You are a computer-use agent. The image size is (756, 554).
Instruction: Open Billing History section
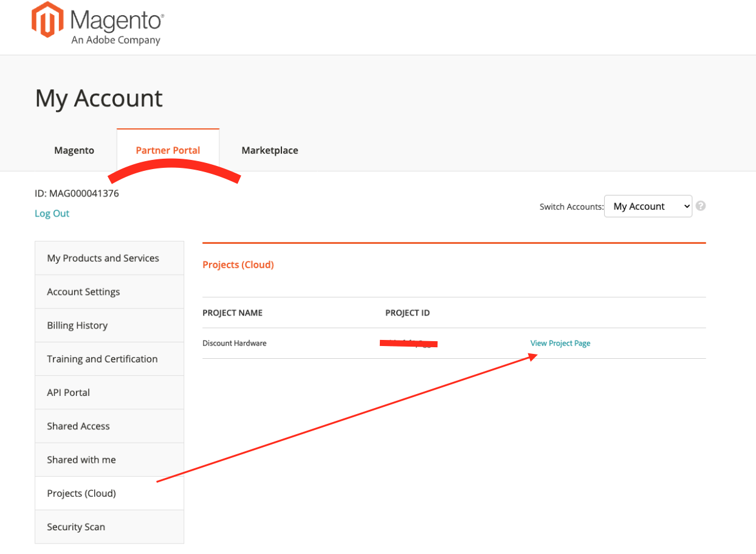[x=109, y=325]
